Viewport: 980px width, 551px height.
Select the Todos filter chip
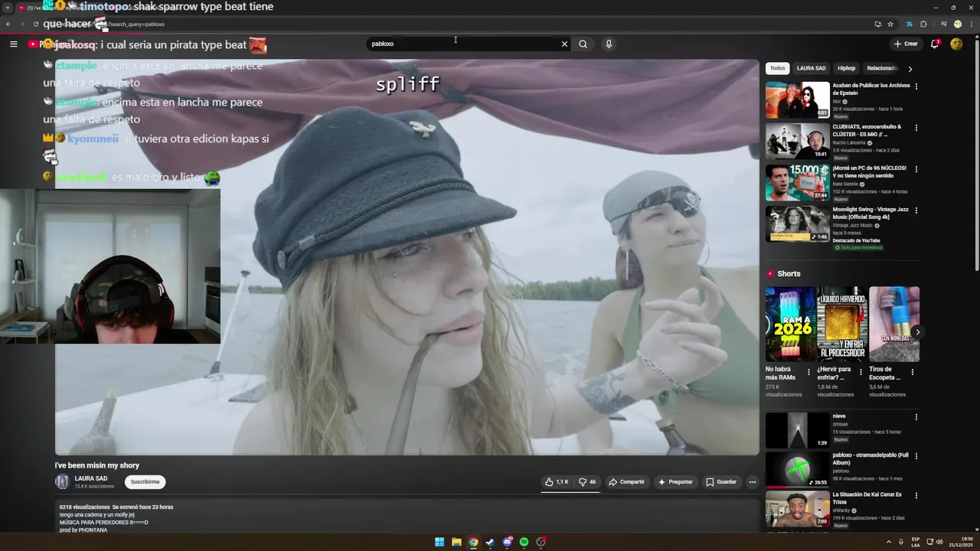(777, 68)
